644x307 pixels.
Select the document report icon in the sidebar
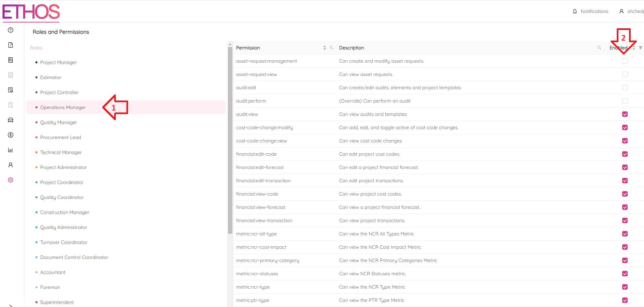[11, 45]
